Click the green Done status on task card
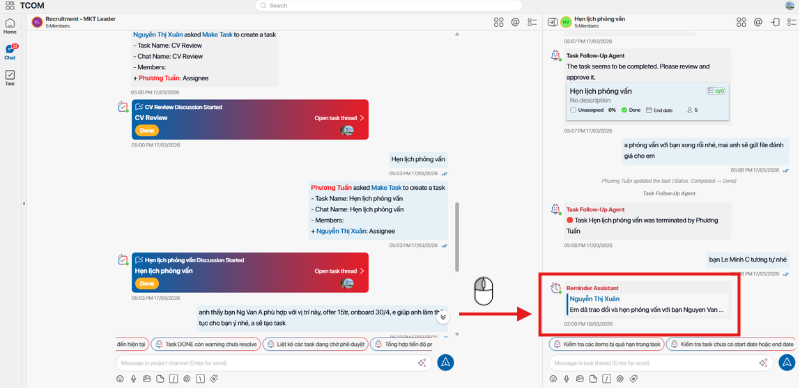This screenshot has height=388, width=799. pyautogui.click(x=631, y=110)
